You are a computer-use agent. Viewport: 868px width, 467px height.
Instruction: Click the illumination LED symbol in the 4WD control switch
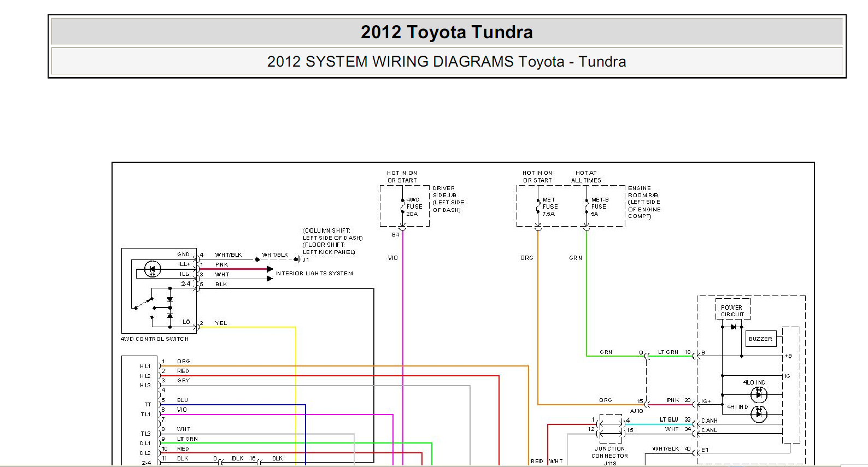153,269
